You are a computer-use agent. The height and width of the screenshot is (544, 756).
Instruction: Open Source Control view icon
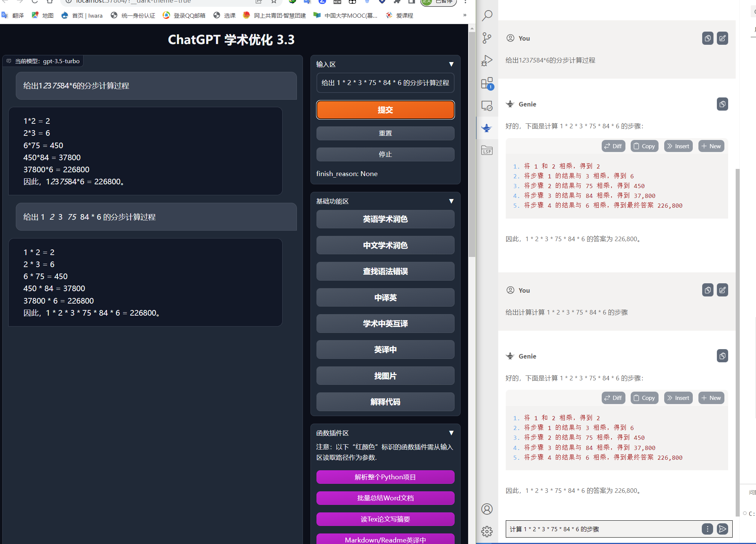(x=487, y=38)
